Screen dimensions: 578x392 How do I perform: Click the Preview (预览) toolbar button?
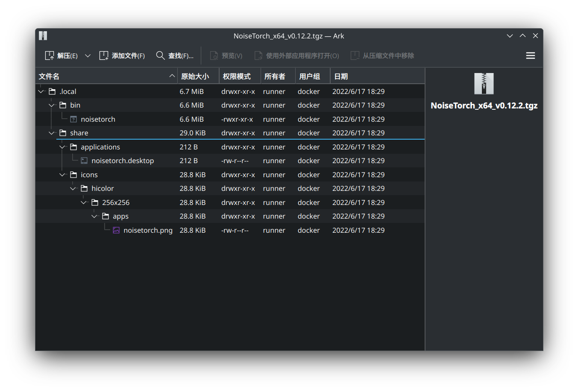(x=226, y=56)
